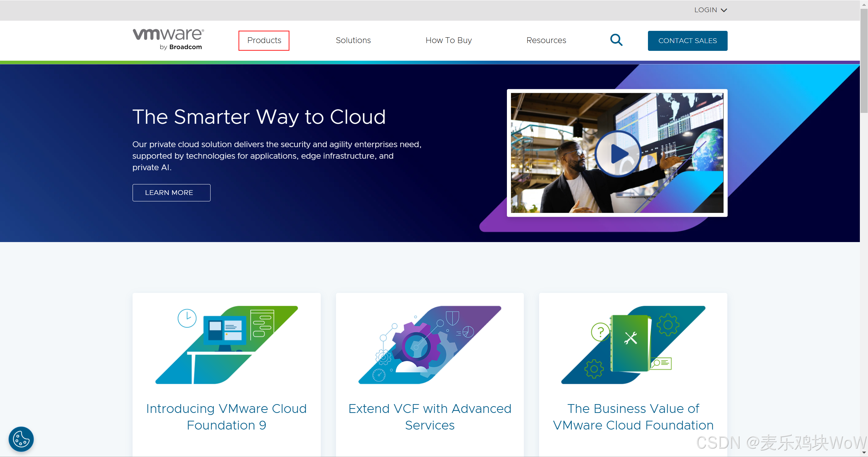Click the scrollbar down arrow
This screenshot has width=868, height=457.
click(864, 453)
